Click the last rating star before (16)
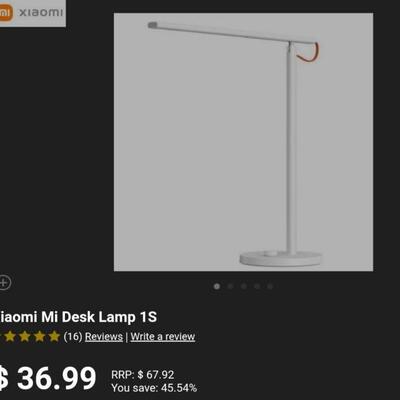This screenshot has width=400, height=400. tap(54, 337)
